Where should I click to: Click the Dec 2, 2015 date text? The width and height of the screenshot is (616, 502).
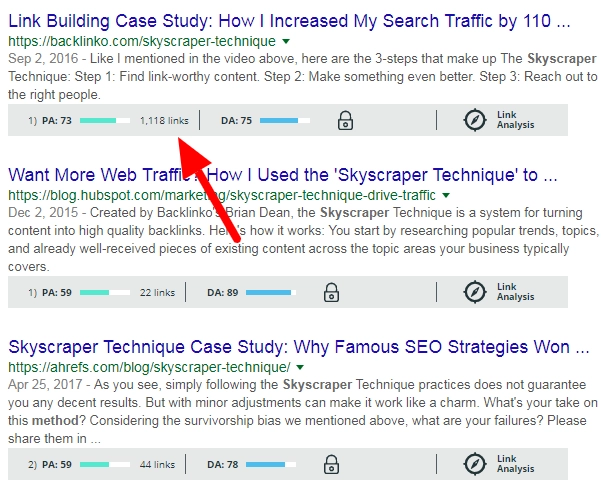point(43,213)
